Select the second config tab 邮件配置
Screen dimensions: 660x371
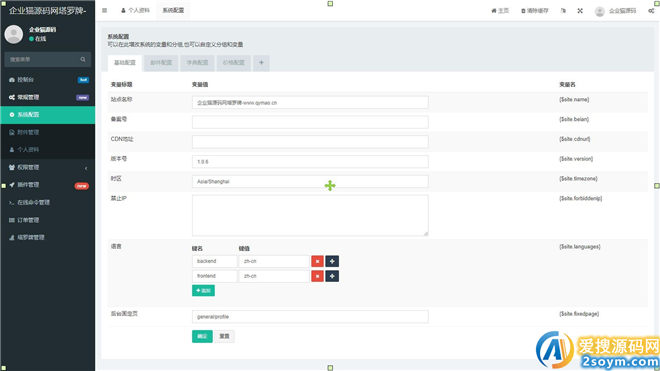161,63
